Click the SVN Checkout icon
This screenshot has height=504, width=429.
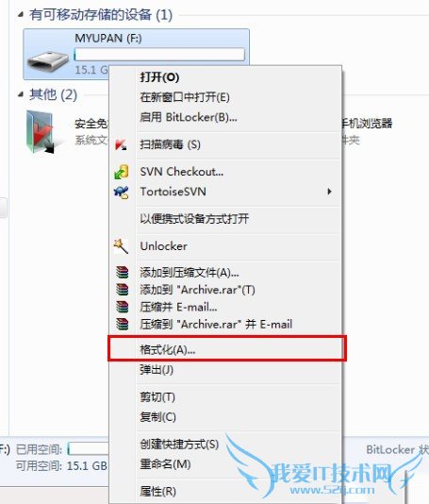[x=122, y=172]
